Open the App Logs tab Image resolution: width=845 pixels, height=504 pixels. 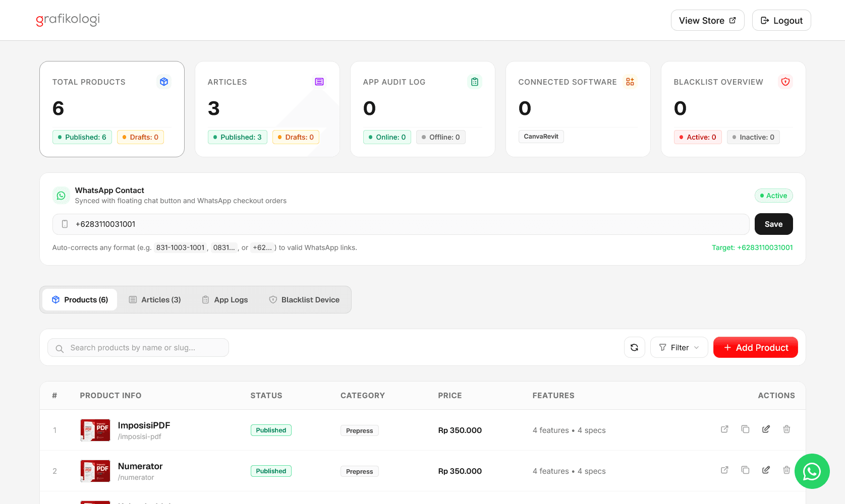(225, 300)
